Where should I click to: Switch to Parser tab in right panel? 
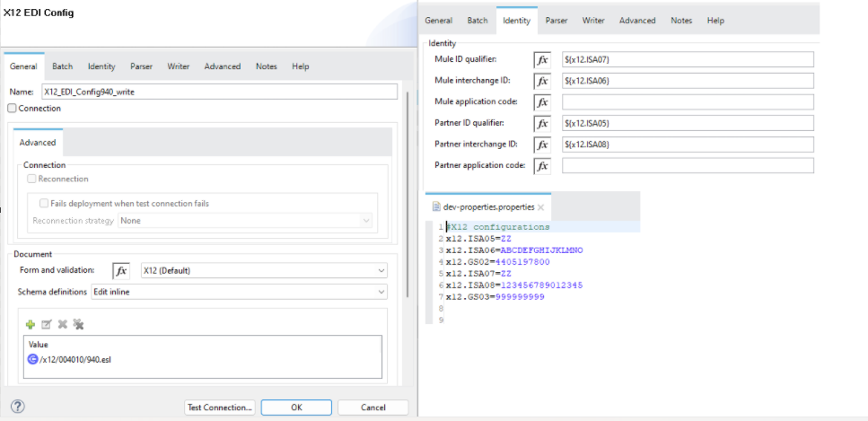pyautogui.click(x=557, y=21)
